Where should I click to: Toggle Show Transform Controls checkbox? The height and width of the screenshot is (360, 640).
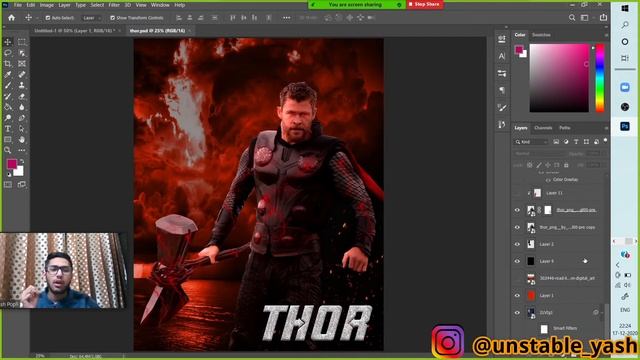coord(112,18)
